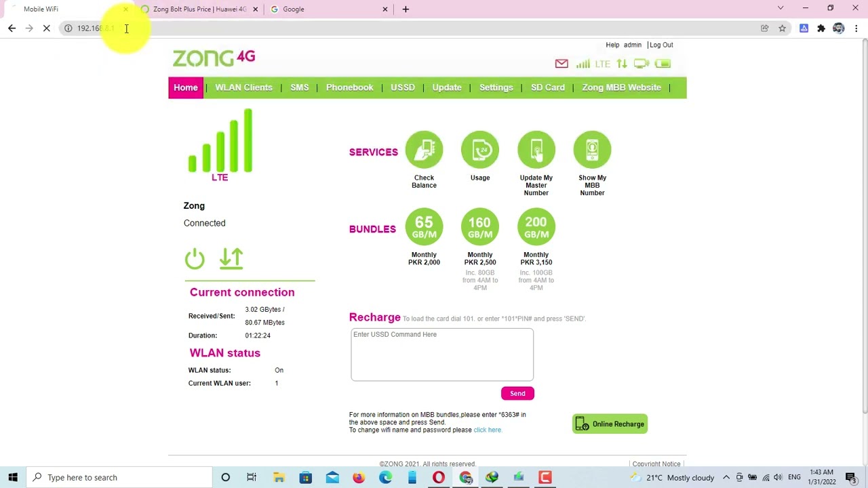Viewport: 868px width, 488px height.
Task: Choose the 160 GB/M monthly bundle
Action: (x=480, y=226)
